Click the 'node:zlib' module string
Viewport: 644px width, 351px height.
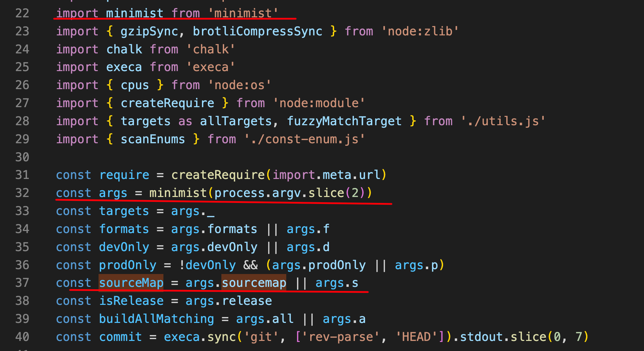pos(420,31)
